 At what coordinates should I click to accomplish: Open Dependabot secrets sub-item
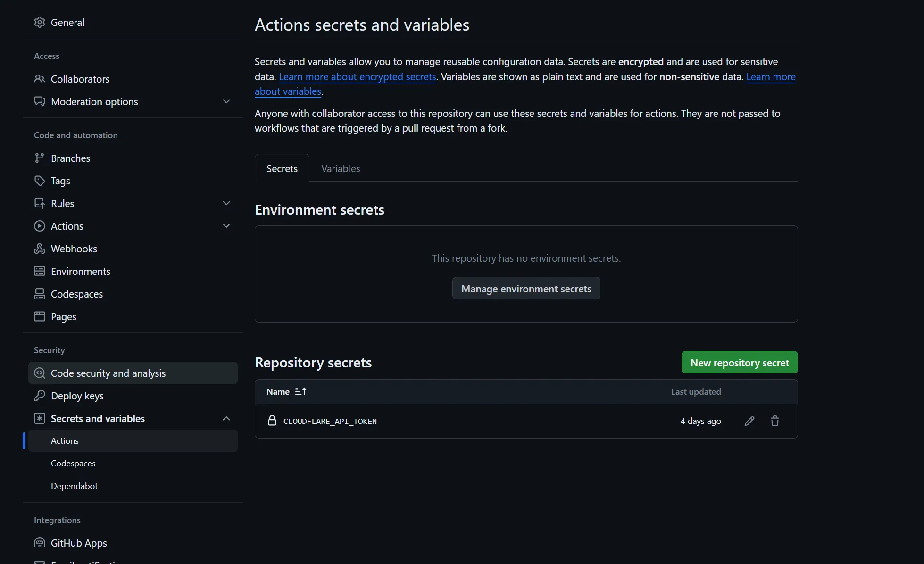(x=74, y=486)
